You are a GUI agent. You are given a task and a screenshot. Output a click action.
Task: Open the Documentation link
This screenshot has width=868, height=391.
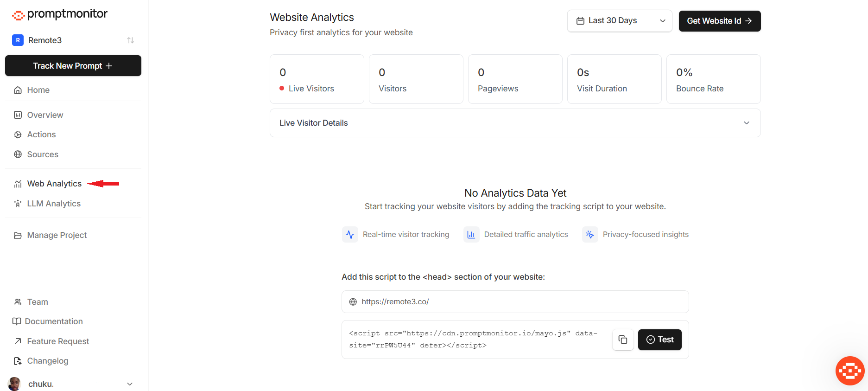pyautogui.click(x=54, y=321)
